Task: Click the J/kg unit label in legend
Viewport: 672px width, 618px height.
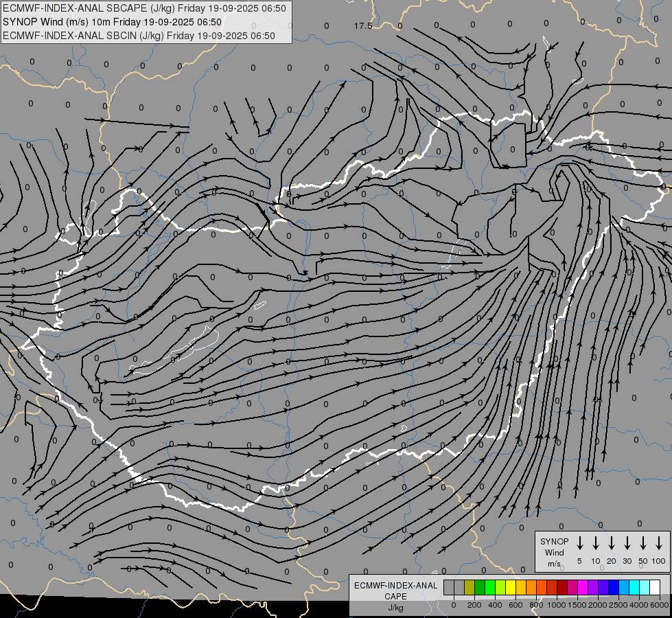Action: [395, 608]
